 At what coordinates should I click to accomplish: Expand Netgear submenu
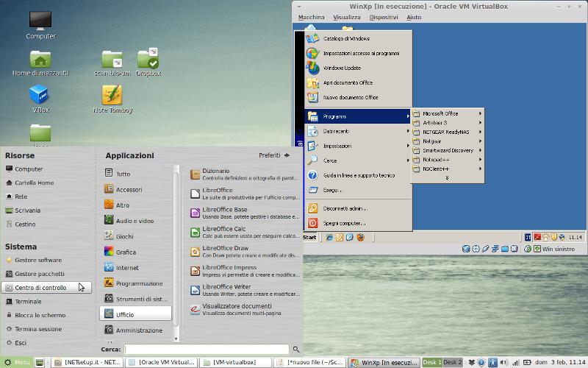tap(448, 141)
